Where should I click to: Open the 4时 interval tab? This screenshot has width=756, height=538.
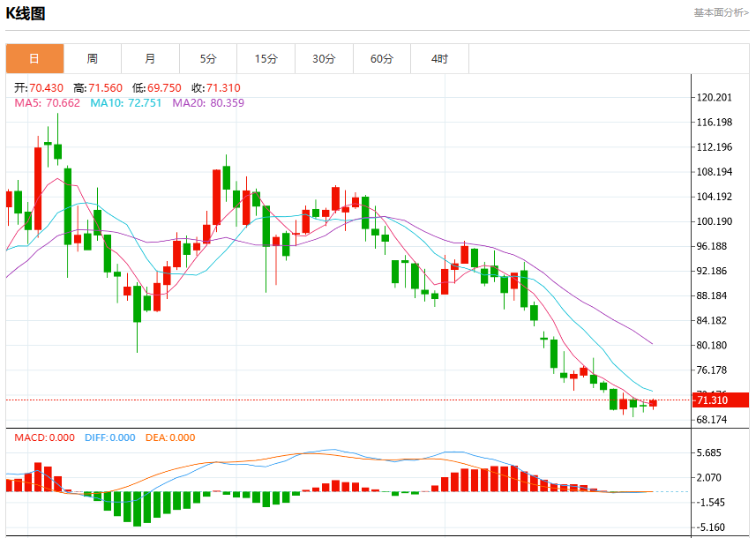[439, 59]
